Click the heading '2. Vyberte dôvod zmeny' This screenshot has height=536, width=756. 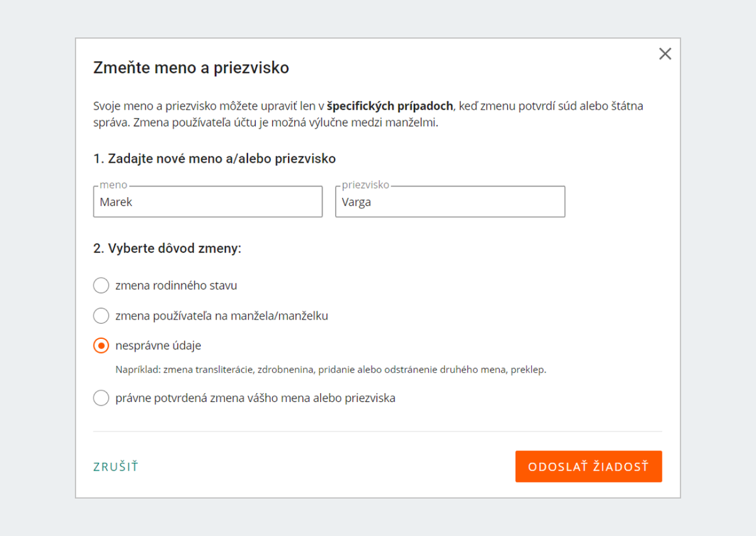point(168,248)
